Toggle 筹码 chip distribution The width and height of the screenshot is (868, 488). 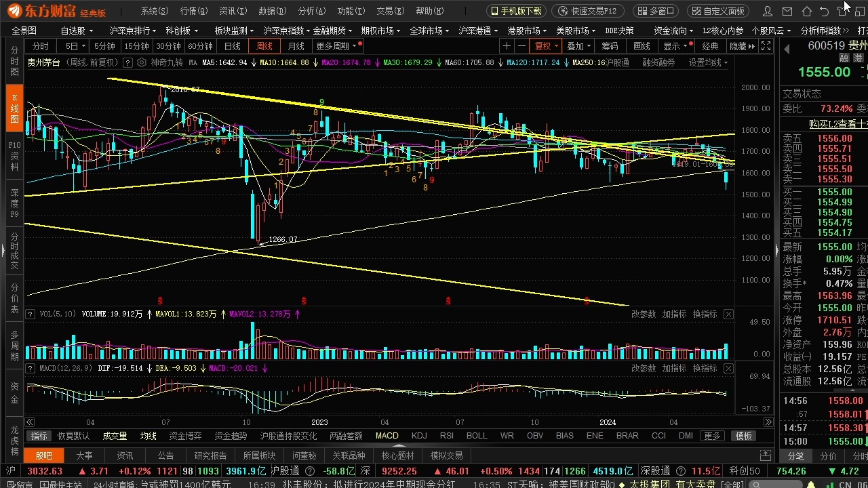[610, 46]
